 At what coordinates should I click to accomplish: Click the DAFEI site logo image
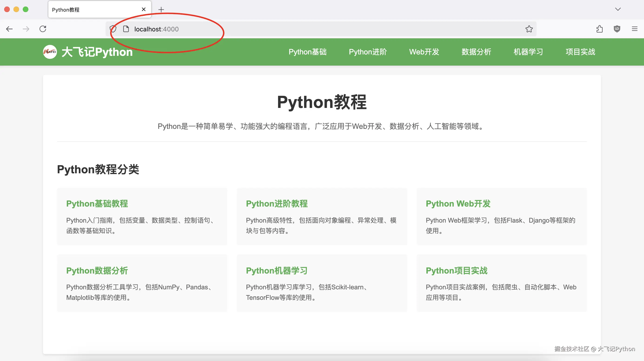point(50,52)
